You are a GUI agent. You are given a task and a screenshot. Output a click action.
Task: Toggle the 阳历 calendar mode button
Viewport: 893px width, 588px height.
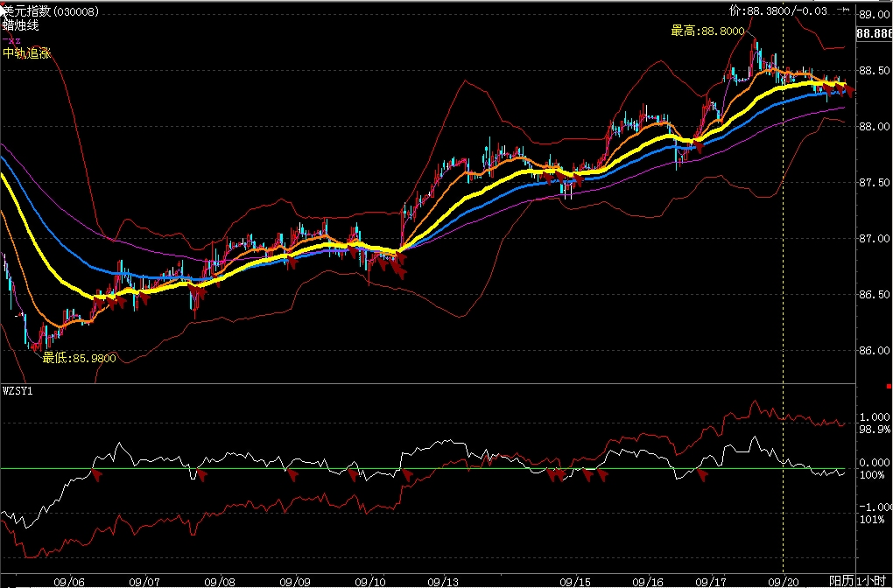click(841, 581)
